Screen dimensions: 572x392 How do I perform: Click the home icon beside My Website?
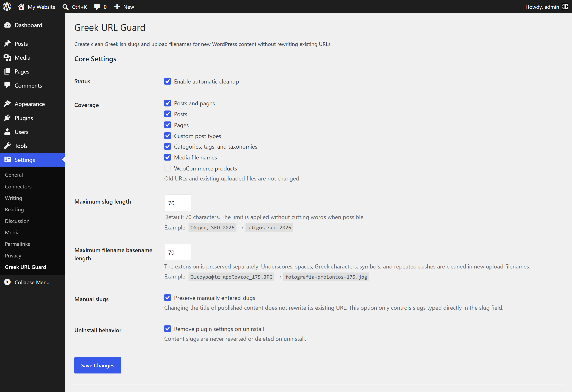click(21, 7)
